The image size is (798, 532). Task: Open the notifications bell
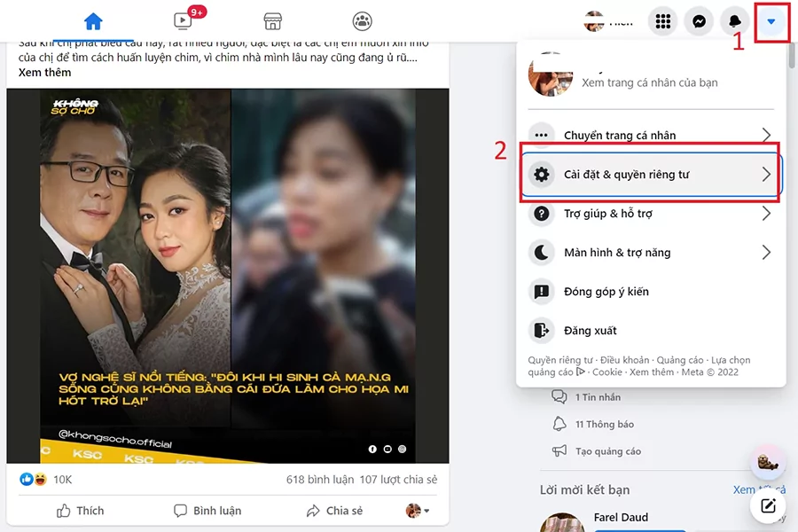pos(735,21)
